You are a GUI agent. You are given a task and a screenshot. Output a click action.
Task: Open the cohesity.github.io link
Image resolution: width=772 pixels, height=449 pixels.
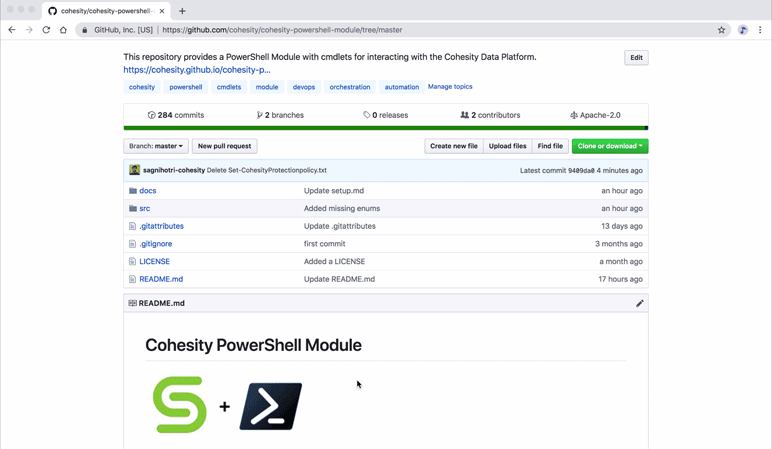197,70
